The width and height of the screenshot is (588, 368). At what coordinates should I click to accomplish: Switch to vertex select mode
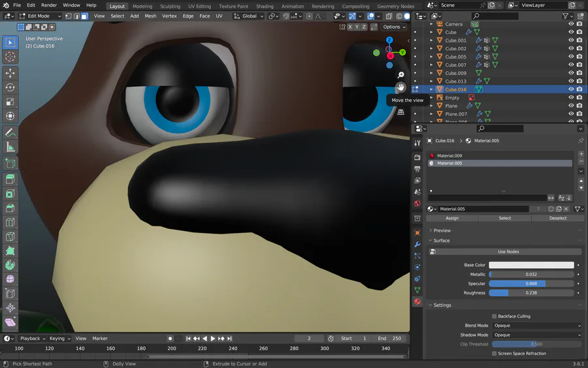pyautogui.click(x=69, y=16)
